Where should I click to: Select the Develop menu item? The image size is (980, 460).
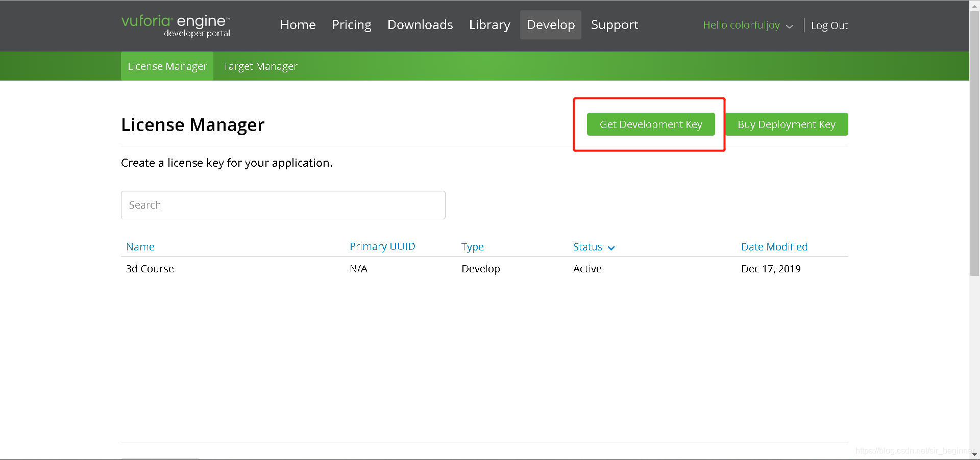point(551,25)
